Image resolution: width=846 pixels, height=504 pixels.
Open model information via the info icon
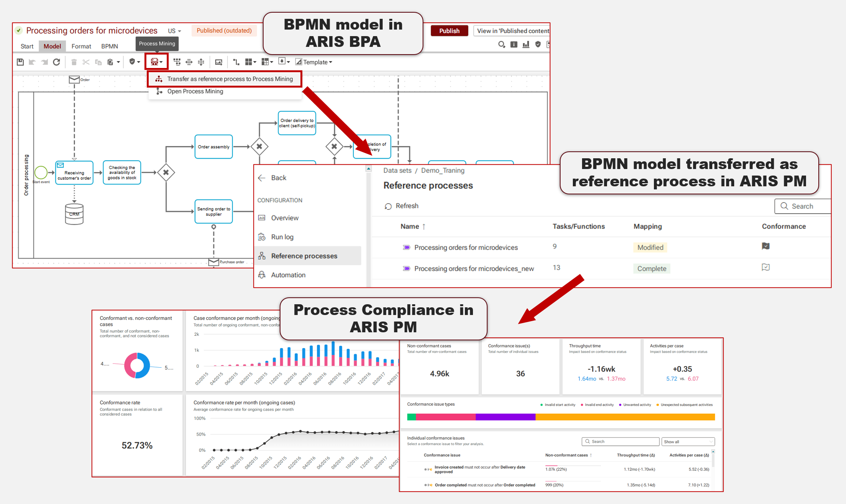click(514, 44)
